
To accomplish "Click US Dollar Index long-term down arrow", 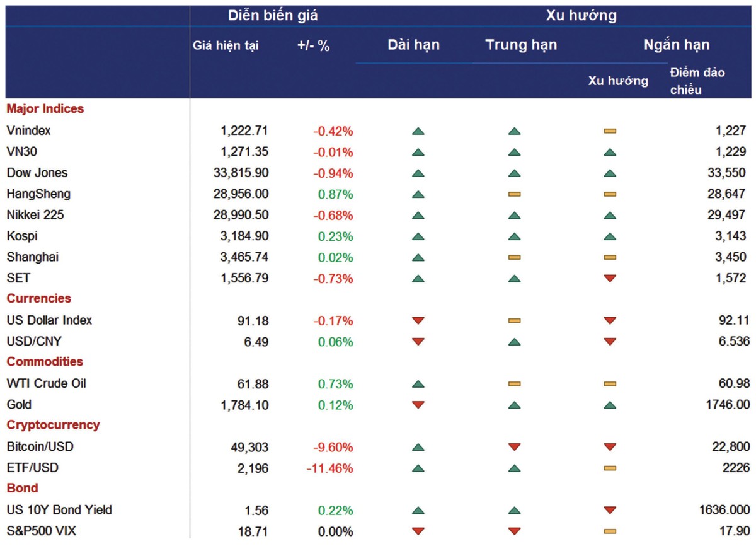I will pos(418,320).
